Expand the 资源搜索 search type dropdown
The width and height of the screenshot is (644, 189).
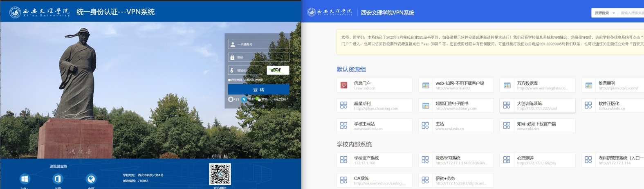click(604, 13)
